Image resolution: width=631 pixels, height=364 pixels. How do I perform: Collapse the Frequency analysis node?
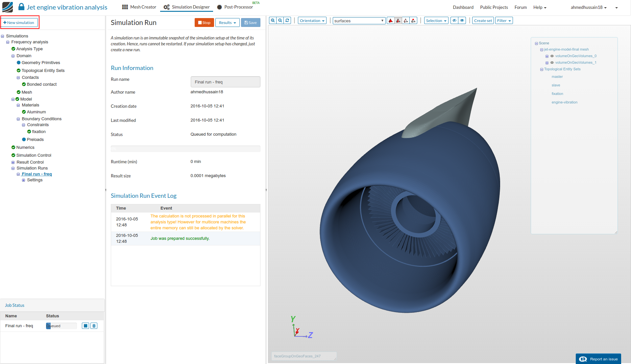8,42
